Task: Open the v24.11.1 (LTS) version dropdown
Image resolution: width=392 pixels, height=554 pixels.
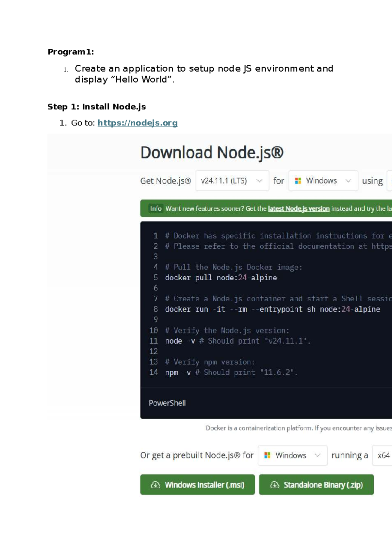Action: (232, 181)
